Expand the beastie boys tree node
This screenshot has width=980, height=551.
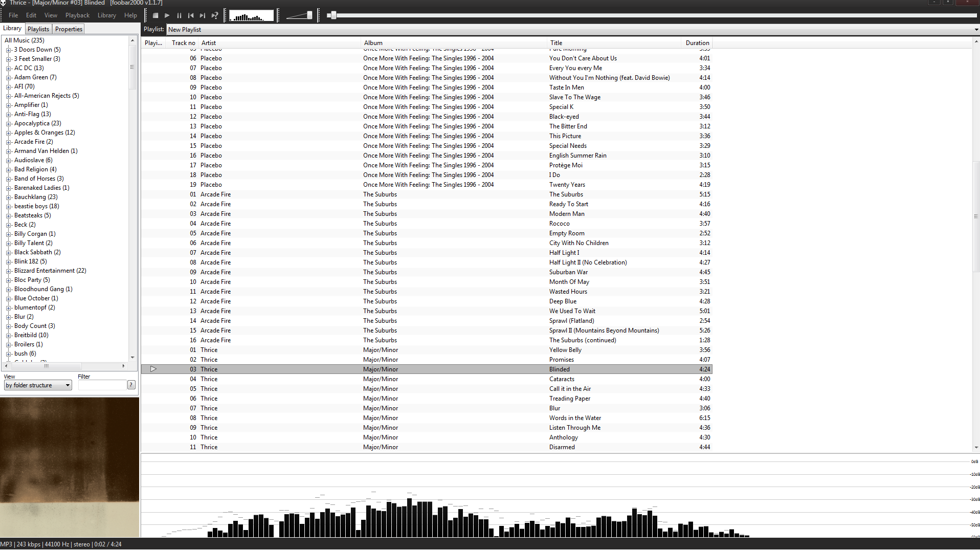[8, 207]
